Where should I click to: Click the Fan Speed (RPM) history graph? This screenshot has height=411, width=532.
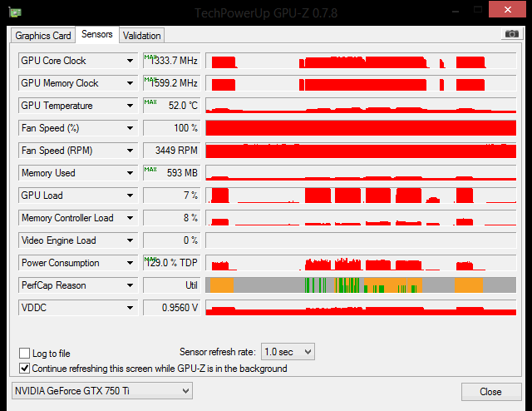pos(361,151)
